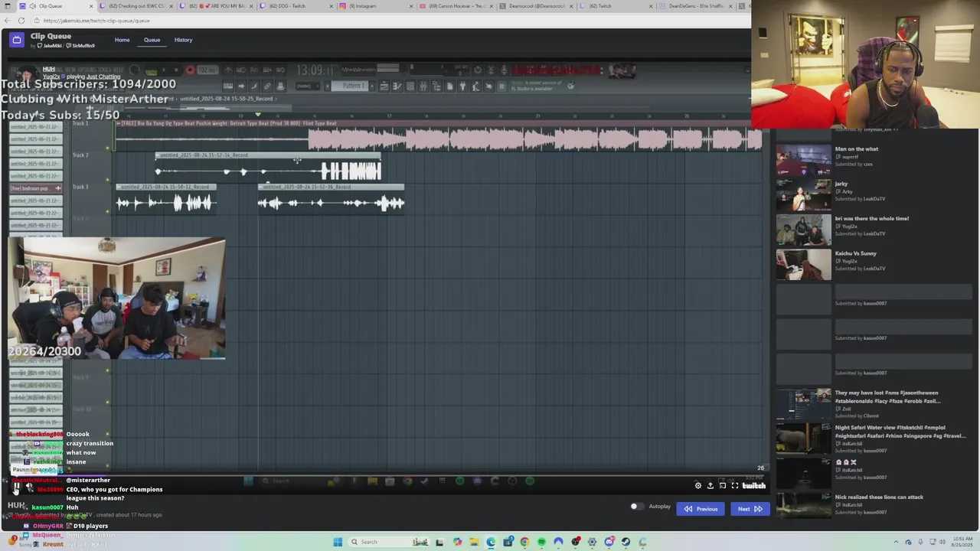Click the player share icon
This screenshot has width=980, height=551.
710,486
